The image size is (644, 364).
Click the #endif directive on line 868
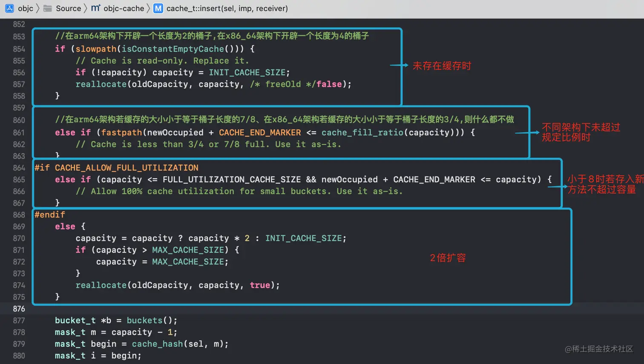[x=50, y=215]
